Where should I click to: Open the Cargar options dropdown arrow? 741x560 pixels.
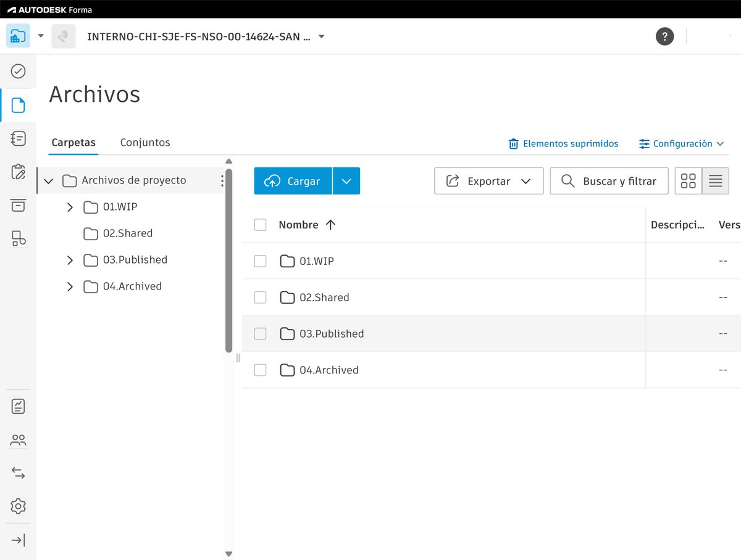coord(346,181)
